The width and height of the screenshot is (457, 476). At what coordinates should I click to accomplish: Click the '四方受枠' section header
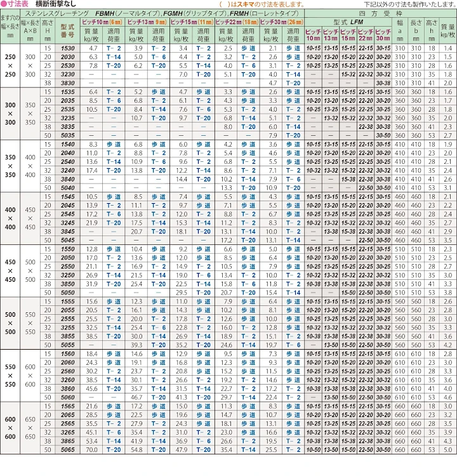click(x=380, y=14)
